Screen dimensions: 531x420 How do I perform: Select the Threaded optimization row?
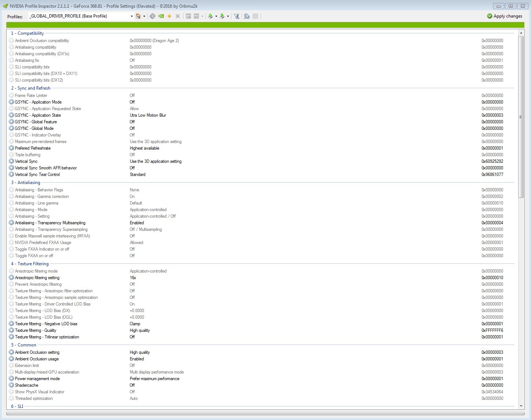pyautogui.click(x=261, y=398)
